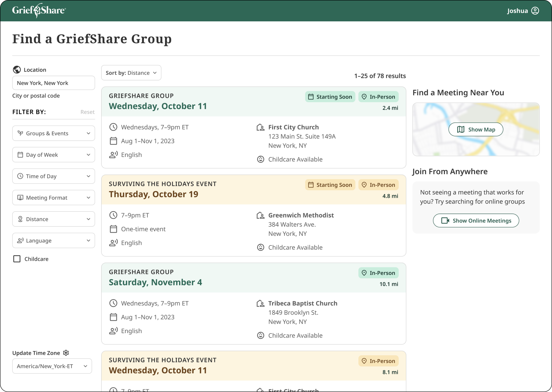Click the clock icon for First City Church group
The image size is (552, 392).
113,127
